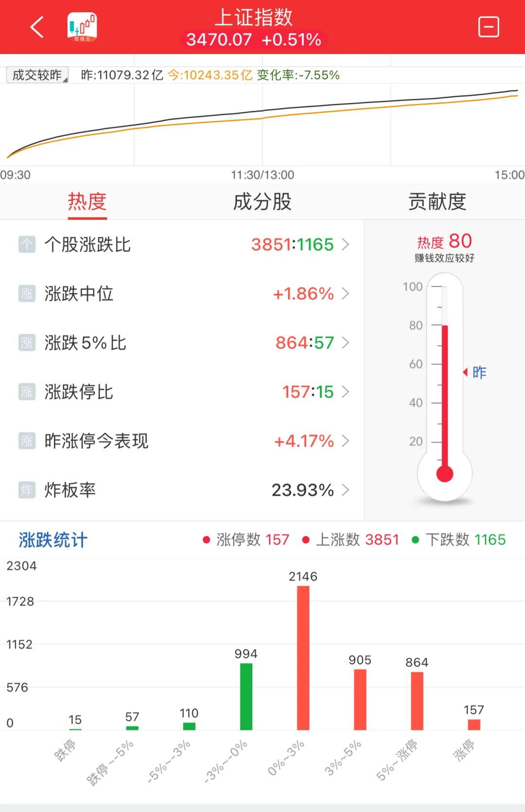525x812 pixels.
Task: Tap the 昨:11079.32亿 volume text
Action: (x=122, y=75)
